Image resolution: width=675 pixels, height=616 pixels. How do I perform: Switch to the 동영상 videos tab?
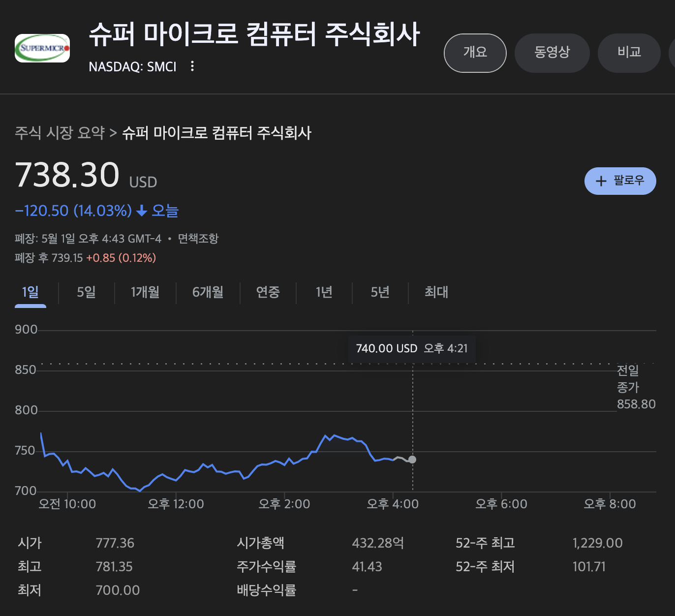tap(552, 53)
